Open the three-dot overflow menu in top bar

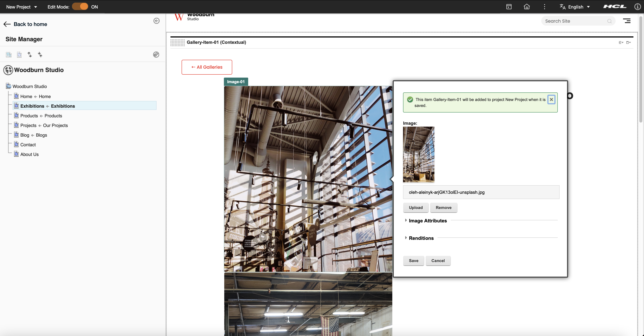point(545,7)
